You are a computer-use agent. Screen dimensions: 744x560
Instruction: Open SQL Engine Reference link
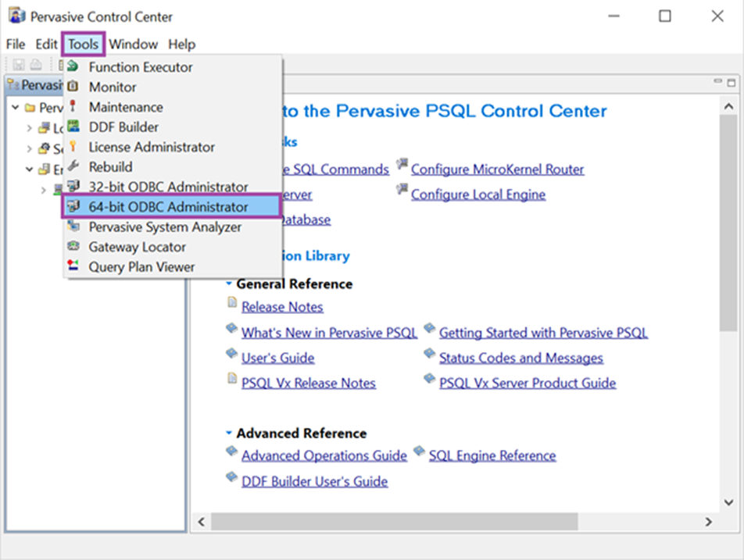(492, 455)
